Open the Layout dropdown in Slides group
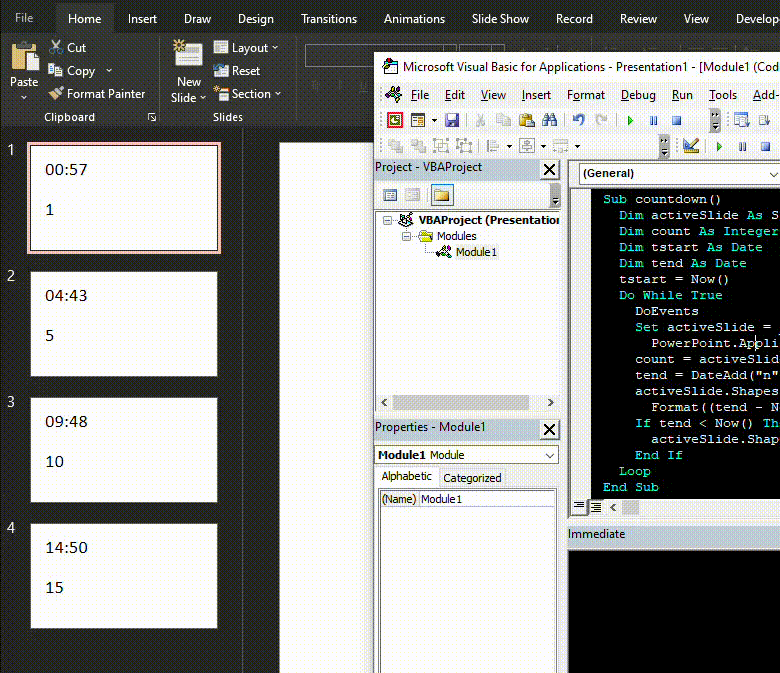Image resolution: width=780 pixels, height=673 pixels. (x=246, y=48)
